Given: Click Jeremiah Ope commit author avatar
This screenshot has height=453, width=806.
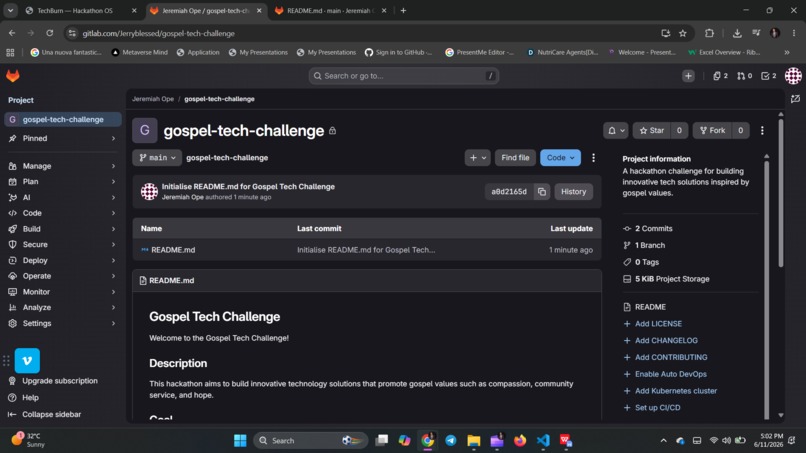Looking at the screenshot, I should 149,191.
